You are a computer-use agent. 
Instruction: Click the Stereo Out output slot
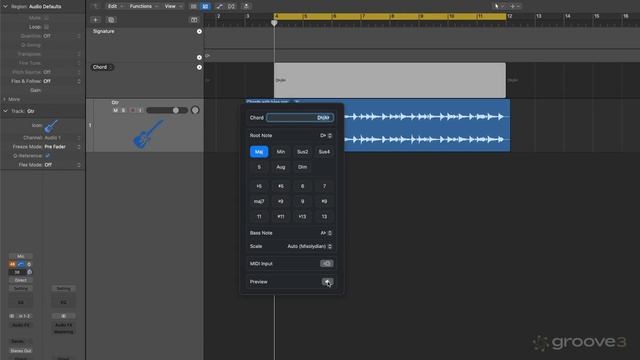21,351
